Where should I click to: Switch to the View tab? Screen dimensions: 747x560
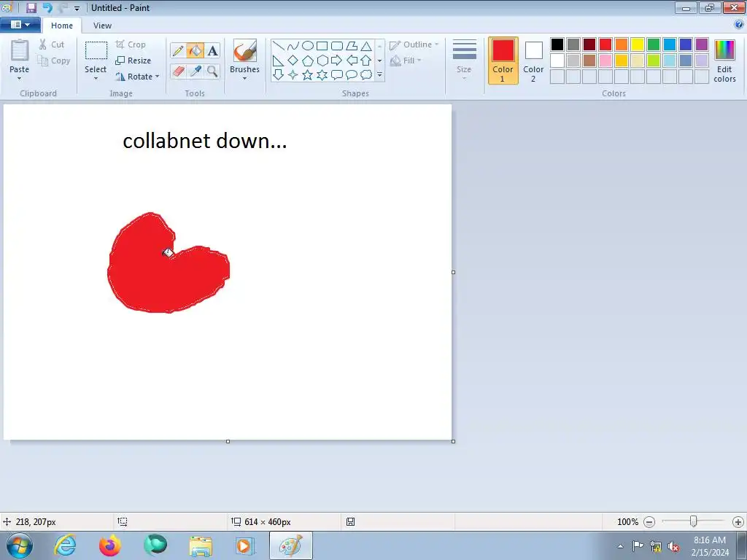click(x=102, y=26)
